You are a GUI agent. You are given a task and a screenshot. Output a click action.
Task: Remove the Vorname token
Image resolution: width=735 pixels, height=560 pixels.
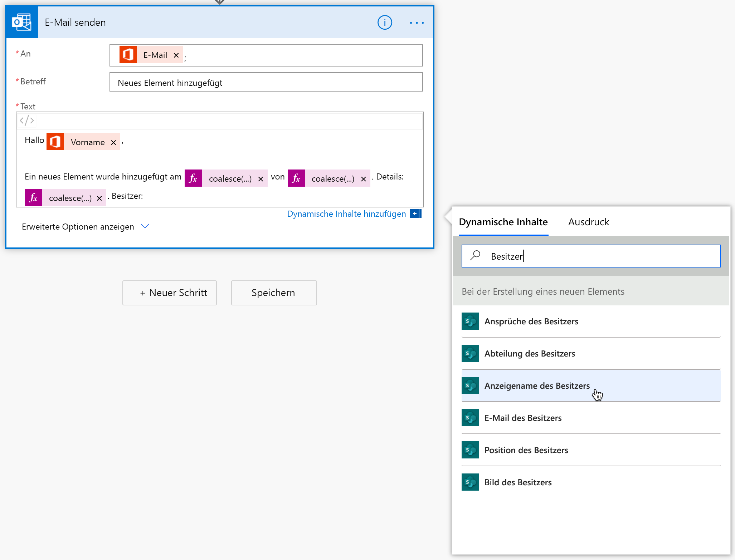click(x=113, y=142)
